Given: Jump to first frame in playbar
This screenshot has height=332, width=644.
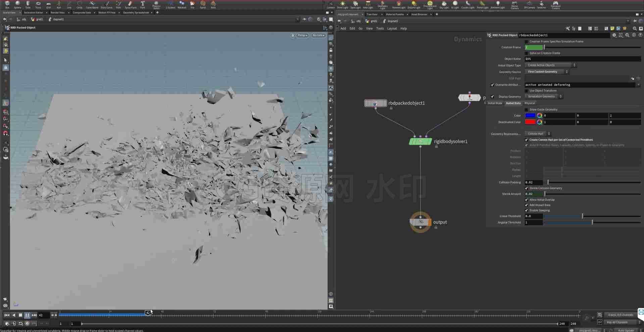Looking at the screenshot, I should click(x=7, y=315).
